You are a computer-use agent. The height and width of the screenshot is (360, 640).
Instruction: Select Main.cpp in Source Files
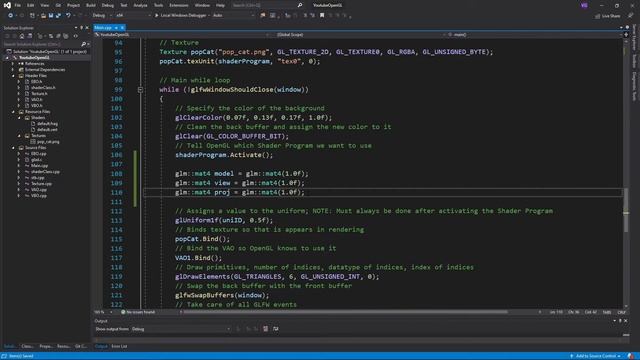[x=39, y=166]
